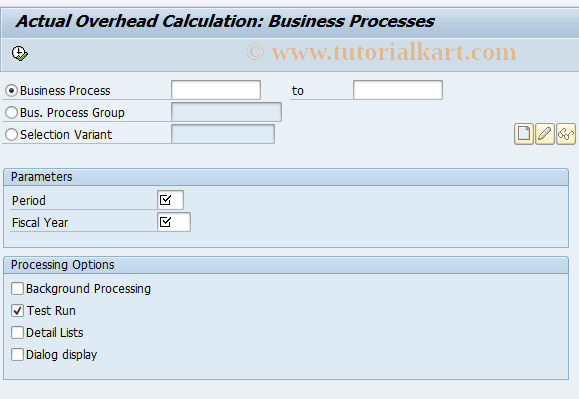Focus the Business Process 'to' field
The image size is (579, 399).
click(398, 90)
